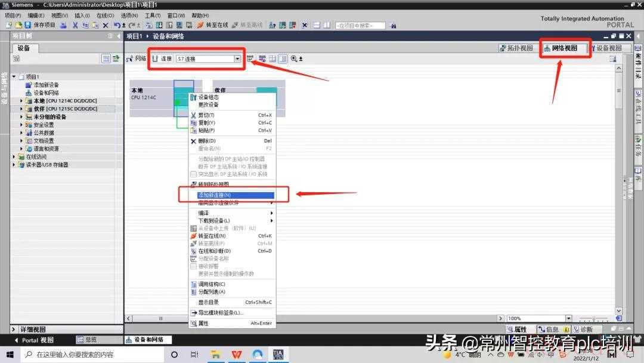This screenshot has height=363, width=644.
Task: Click the download to device toolbar icon
Action: (x=159, y=25)
